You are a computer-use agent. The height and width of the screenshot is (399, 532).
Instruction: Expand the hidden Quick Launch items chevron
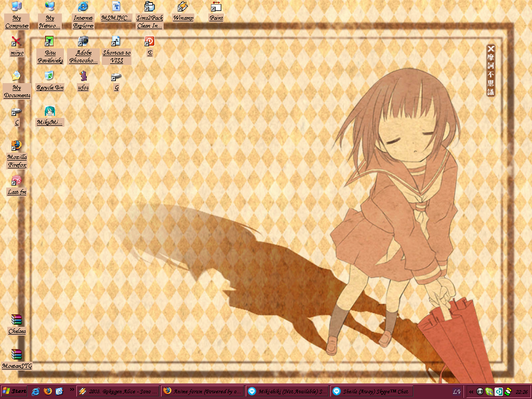(x=72, y=390)
